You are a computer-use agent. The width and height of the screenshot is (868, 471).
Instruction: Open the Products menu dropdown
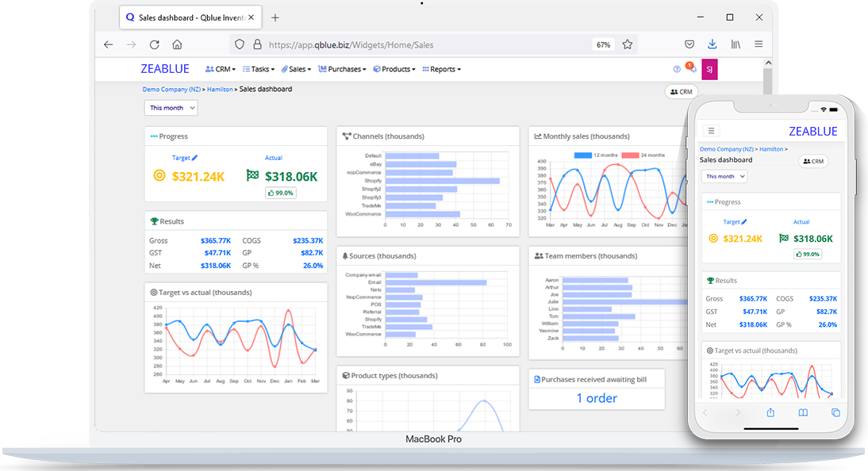394,69
